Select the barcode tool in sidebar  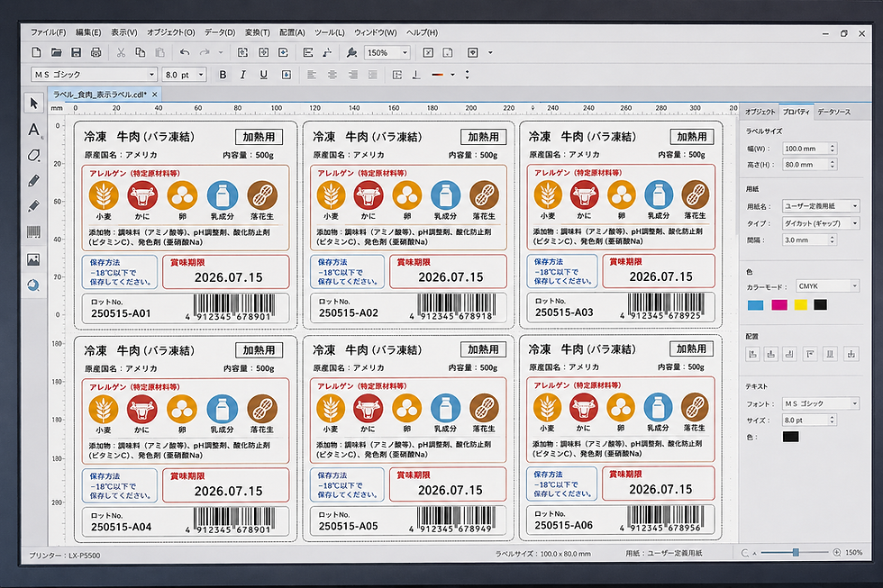coord(34,231)
